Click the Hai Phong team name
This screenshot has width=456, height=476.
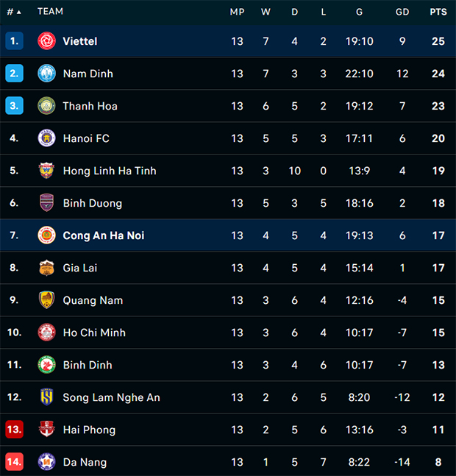click(x=89, y=430)
